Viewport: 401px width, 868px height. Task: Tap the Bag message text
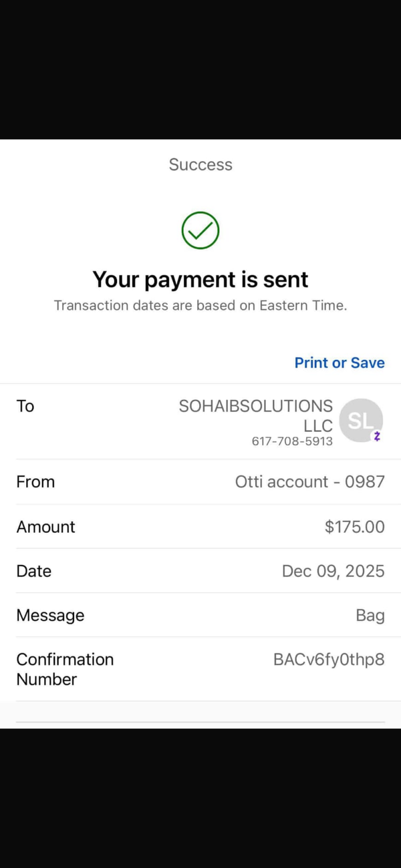(370, 616)
